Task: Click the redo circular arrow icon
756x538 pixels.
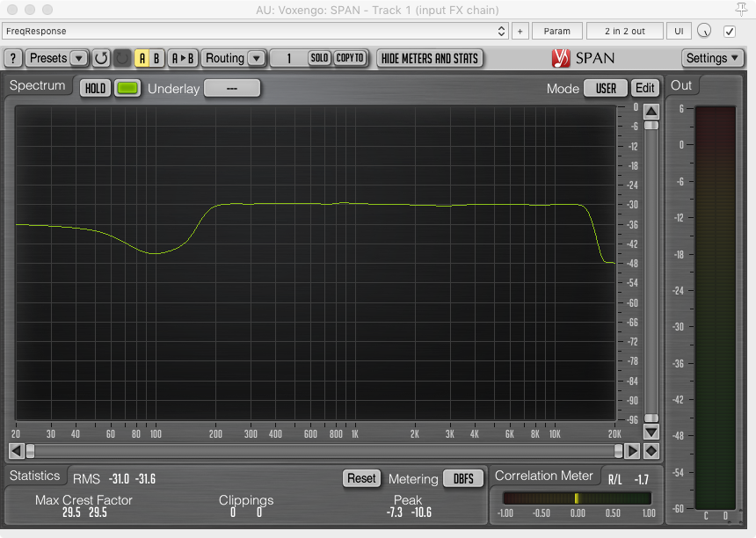Action: (122, 58)
